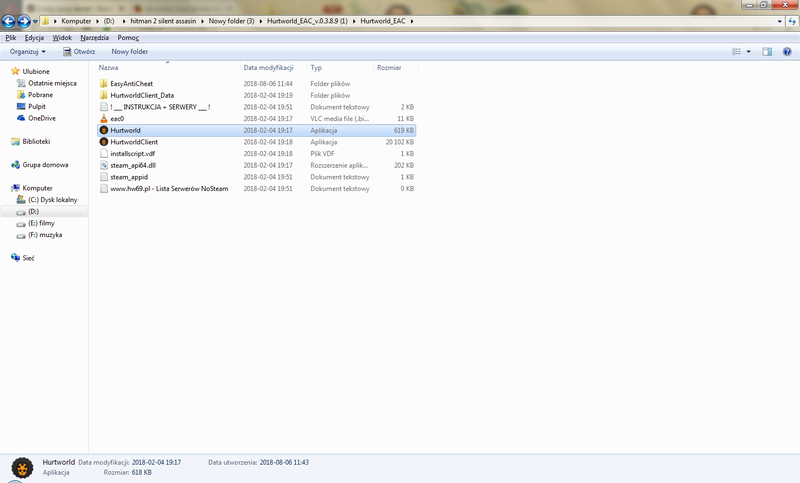Image resolution: width=800 pixels, height=483 pixels.
Task: Open the Edycja menu
Action: [x=34, y=38]
